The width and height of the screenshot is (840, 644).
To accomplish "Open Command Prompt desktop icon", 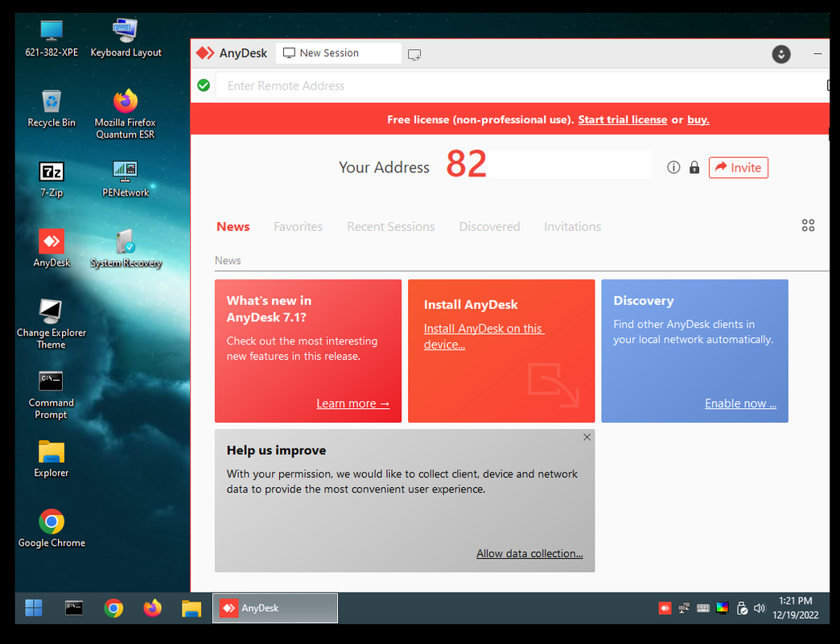I will (51, 394).
